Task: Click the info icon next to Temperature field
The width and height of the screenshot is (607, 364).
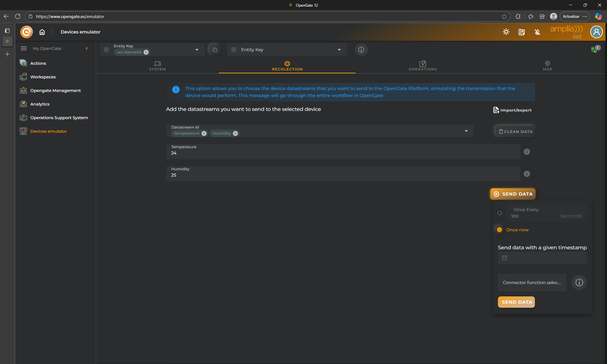Action: click(527, 152)
